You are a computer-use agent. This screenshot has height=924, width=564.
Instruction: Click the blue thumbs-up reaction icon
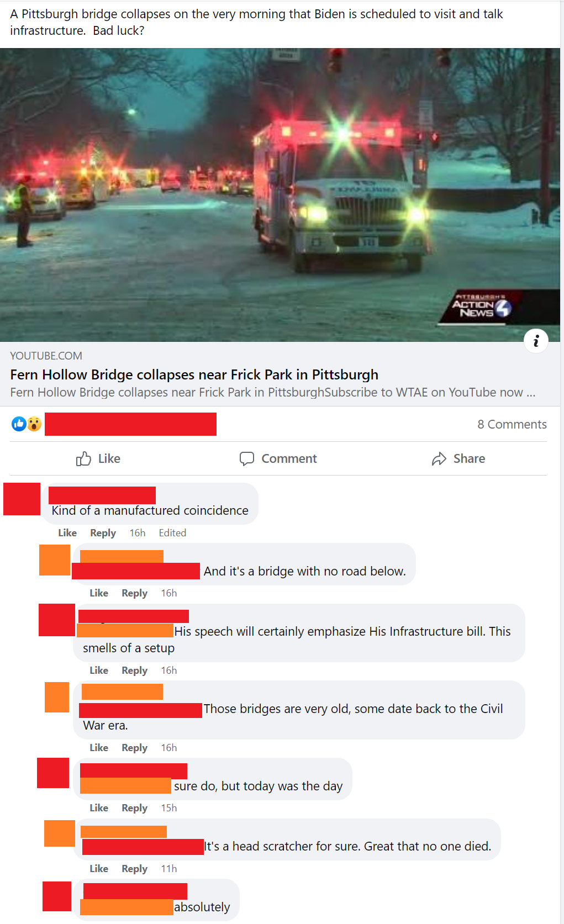point(19,424)
